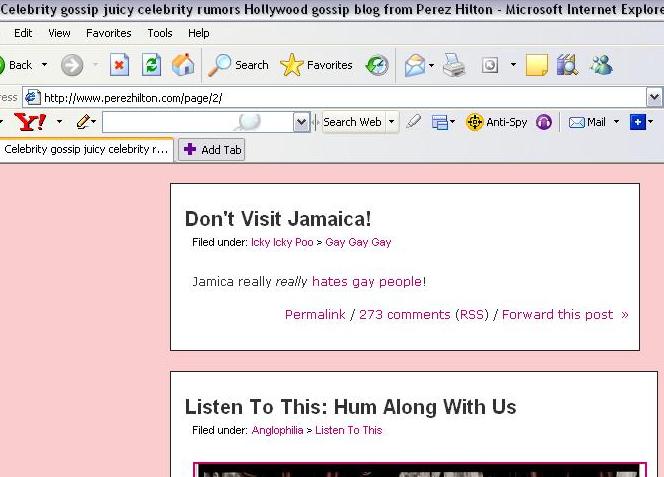Viewport: 664px width, 477px height.
Task: Open the address bar URL dropdown
Action: click(x=654, y=97)
